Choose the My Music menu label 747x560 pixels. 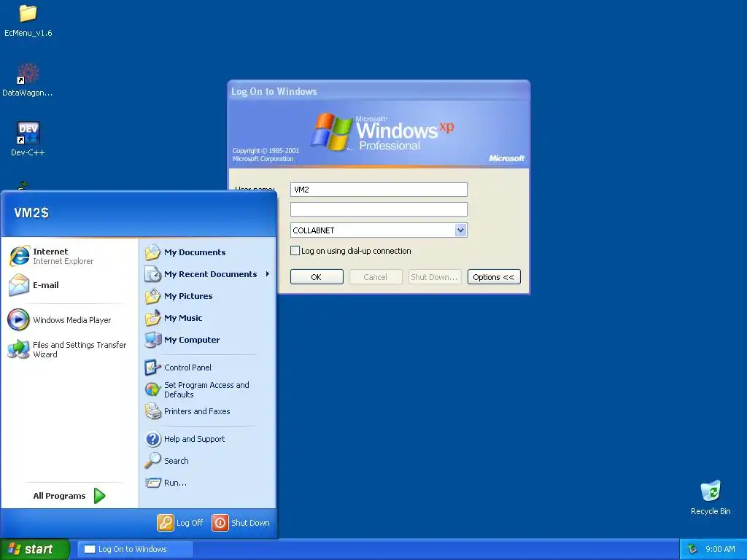183,318
